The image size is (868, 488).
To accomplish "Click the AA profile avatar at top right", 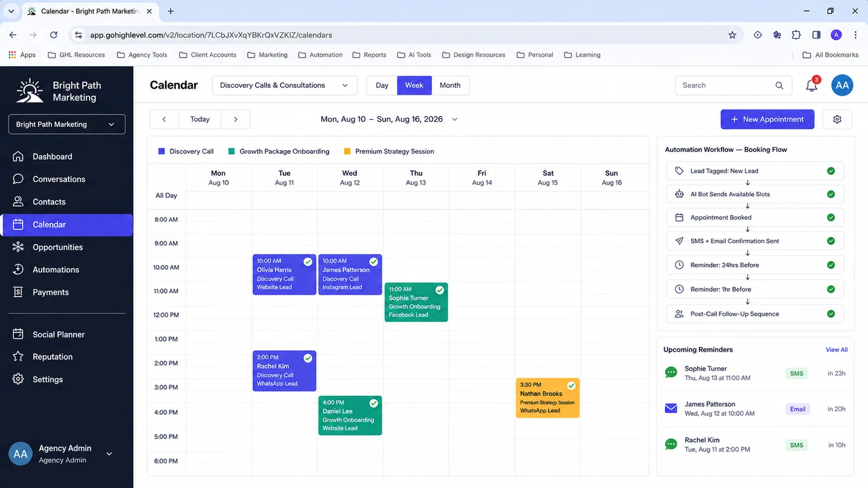I will 842,85.
